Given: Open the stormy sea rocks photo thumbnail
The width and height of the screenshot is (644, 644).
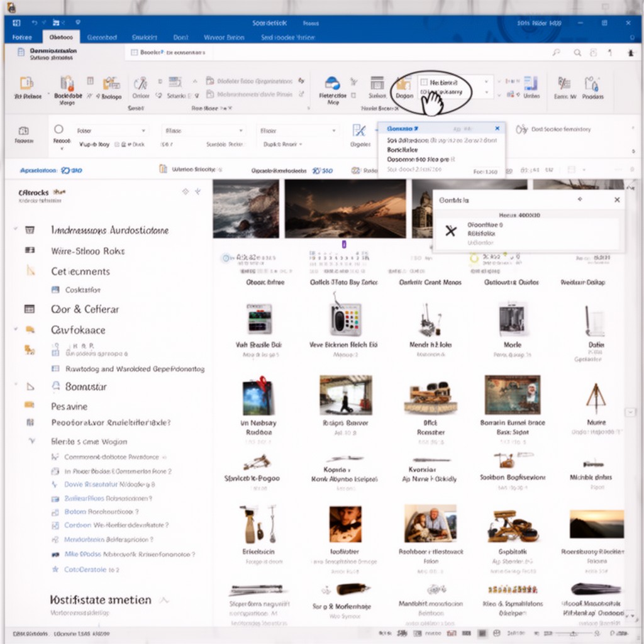Looking at the screenshot, I should [x=246, y=209].
